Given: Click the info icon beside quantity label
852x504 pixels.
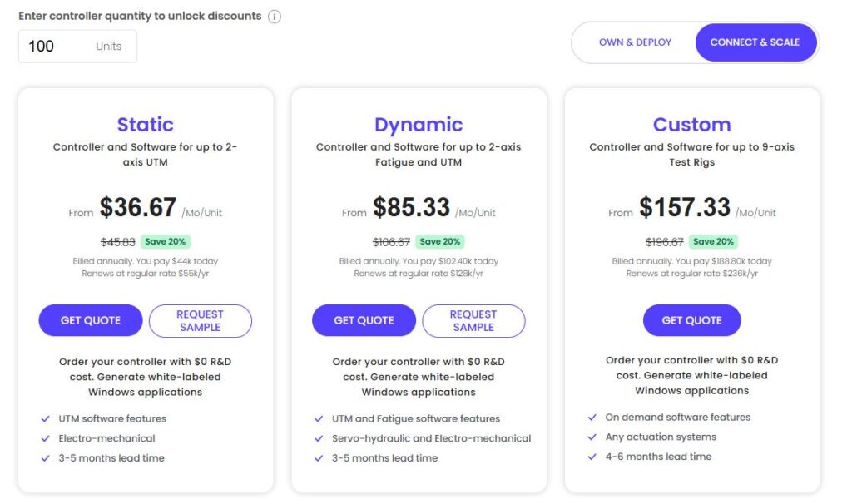Looking at the screenshot, I should pos(275,17).
